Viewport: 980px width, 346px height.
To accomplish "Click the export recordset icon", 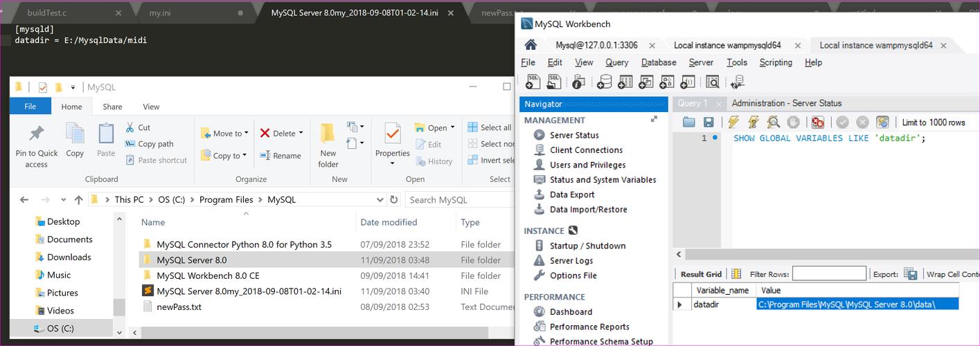I will pos(910,274).
